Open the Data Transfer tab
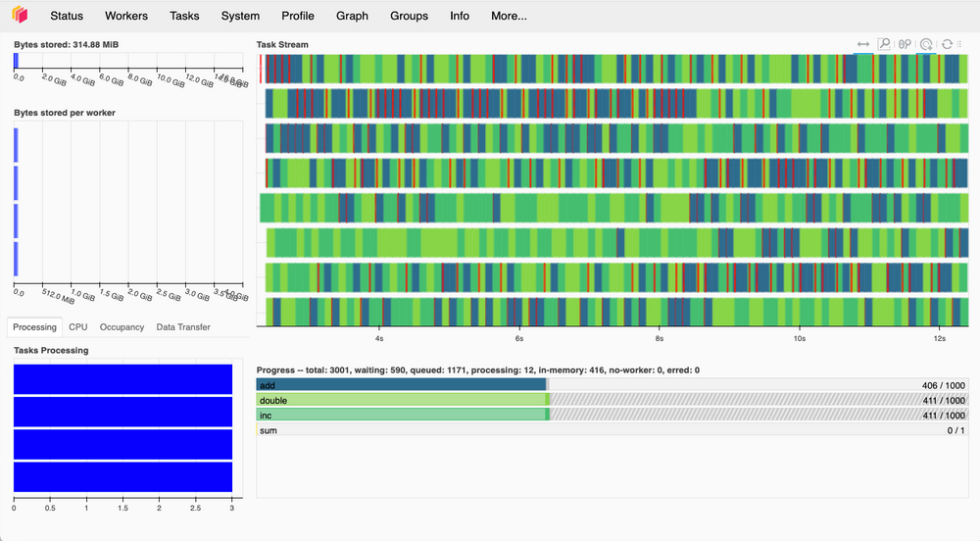Image resolution: width=980 pixels, height=541 pixels. click(x=183, y=326)
